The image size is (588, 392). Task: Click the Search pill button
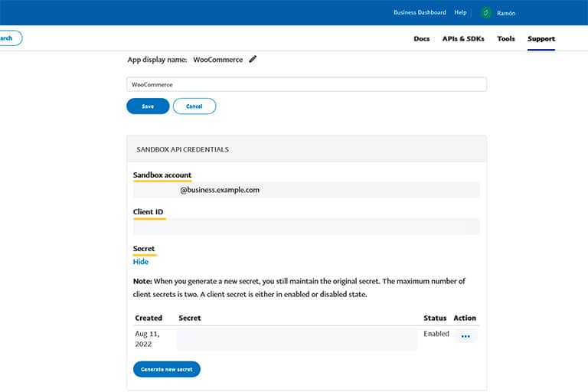point(10,38)
